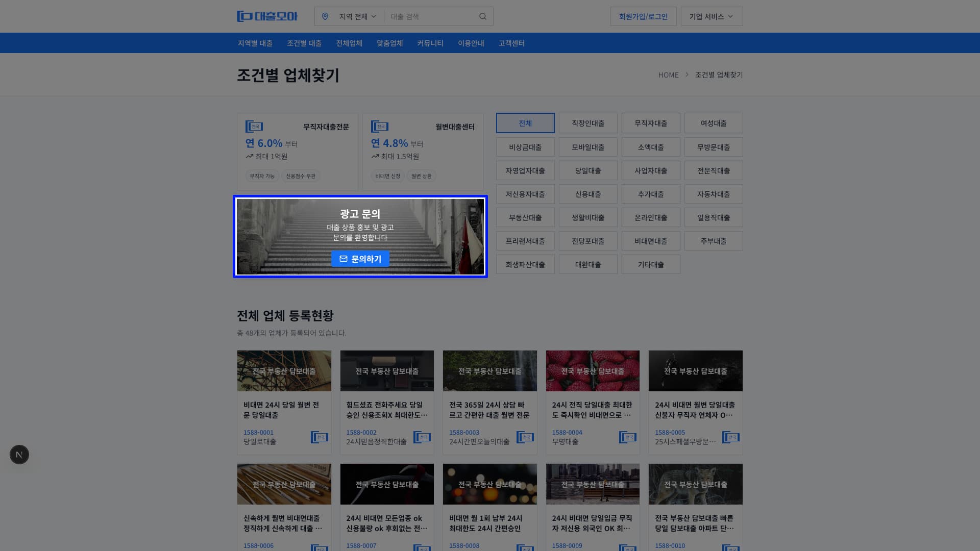The width and height of the screenshot is (980, 551).
Task: Click the 전국 badge on 월변대출센터 card
Action: 380,127
